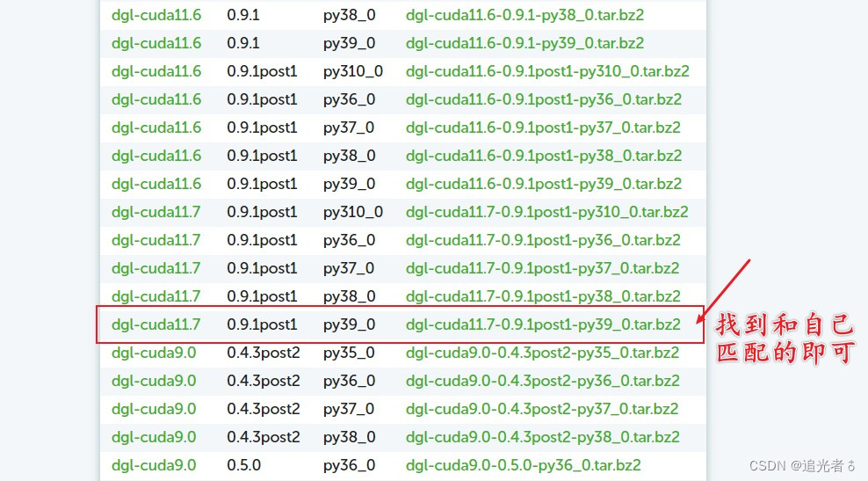868x481 pixels.
Task: Select 0.9.1post1 version in highlighted cuda11.7 py39_0 row
Action: coord(263,324)
